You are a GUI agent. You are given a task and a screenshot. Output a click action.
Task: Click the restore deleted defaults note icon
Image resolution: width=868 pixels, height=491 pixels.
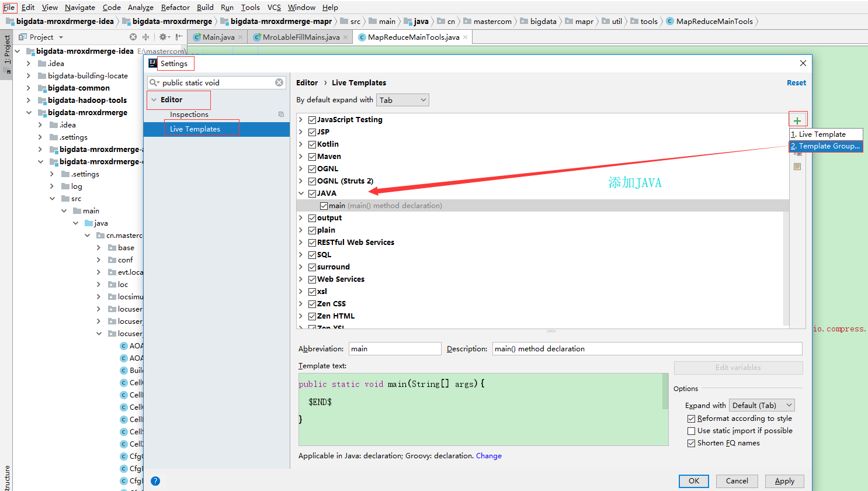(797, 167)
